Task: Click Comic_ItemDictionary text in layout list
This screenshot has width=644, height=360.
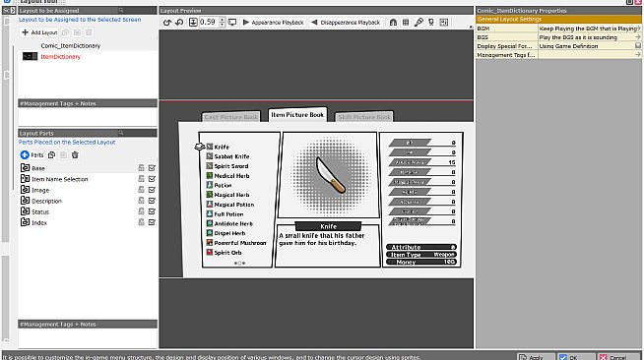Action: (71, 45)
